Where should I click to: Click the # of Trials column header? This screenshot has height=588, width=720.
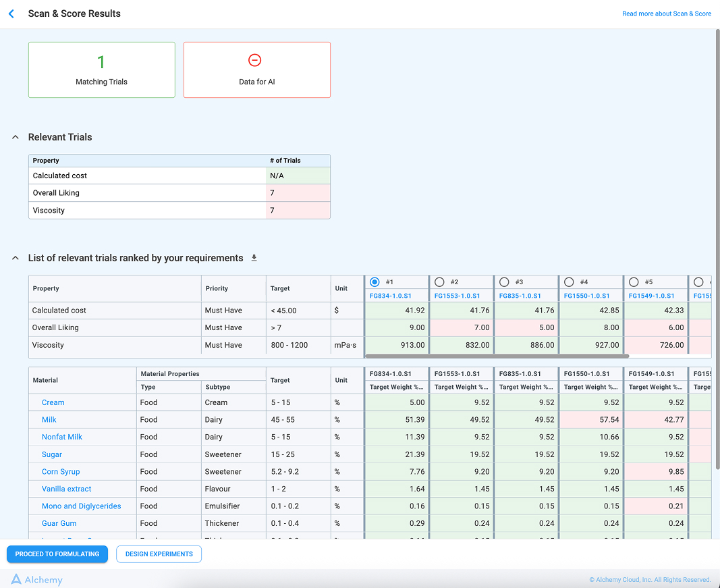298,160
